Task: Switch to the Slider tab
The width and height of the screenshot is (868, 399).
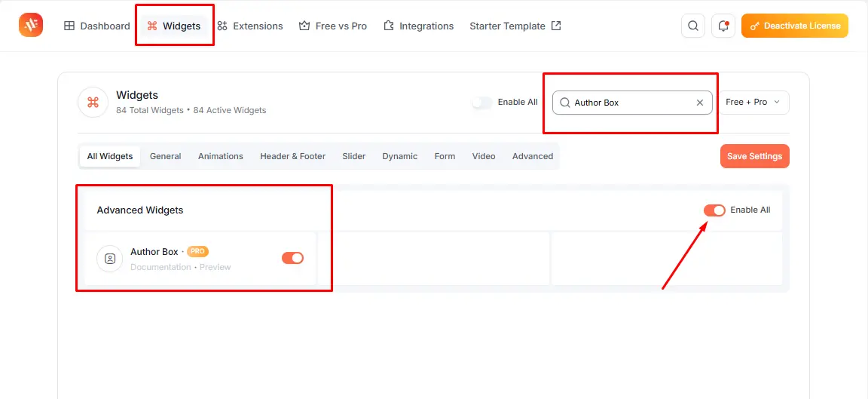Action: pos(353,156)
